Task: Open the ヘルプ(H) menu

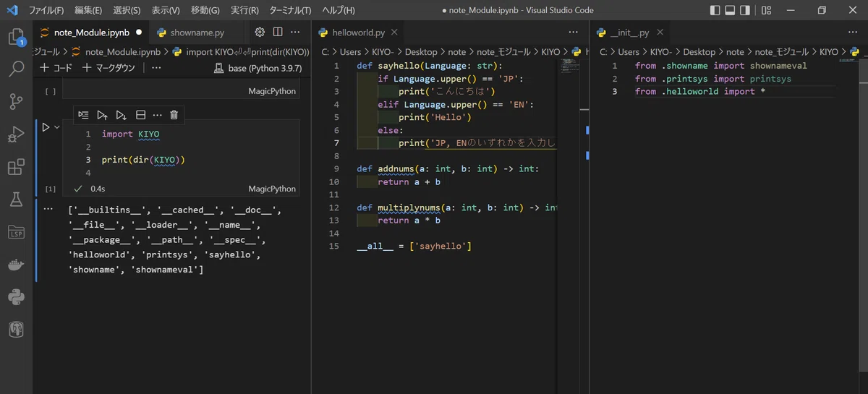Action: (339, 10)
